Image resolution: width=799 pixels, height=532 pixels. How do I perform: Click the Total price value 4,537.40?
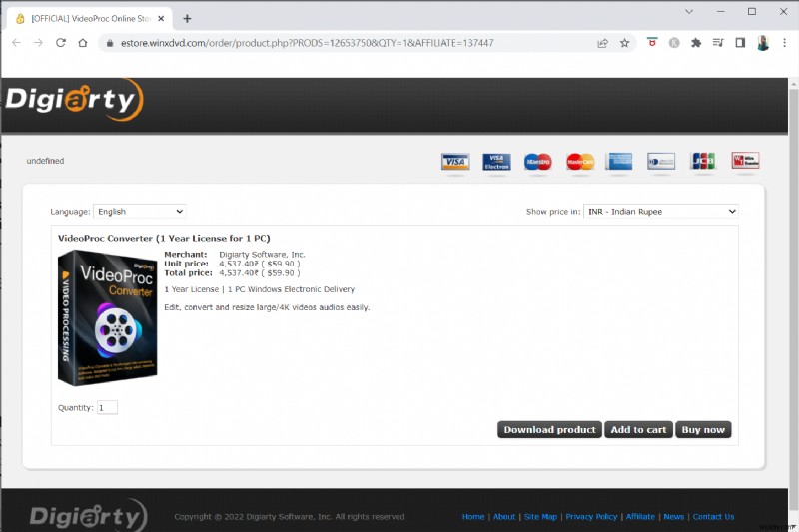click(x=260, y=273)
